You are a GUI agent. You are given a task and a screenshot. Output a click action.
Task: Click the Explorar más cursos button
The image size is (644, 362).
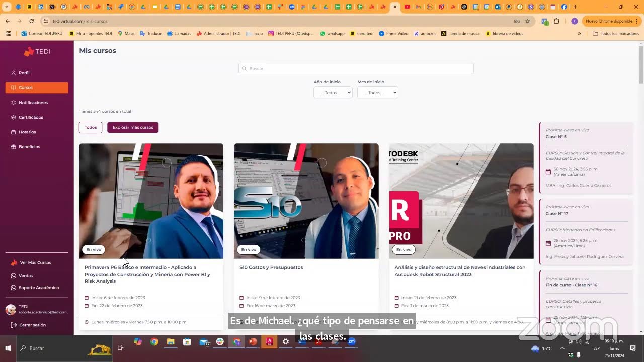click(x=133, y=127)
